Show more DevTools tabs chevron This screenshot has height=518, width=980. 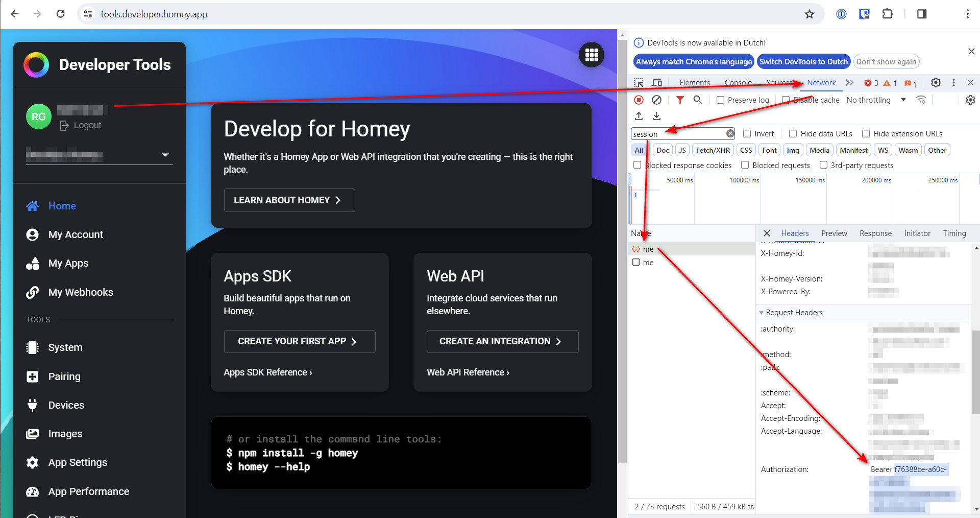click(x=849, y=83)
